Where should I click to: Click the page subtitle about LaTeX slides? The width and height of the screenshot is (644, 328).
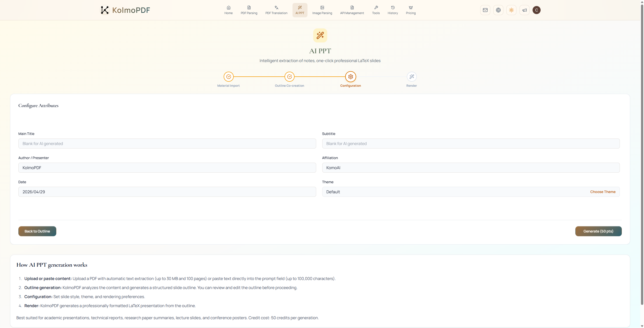[320, 61]
